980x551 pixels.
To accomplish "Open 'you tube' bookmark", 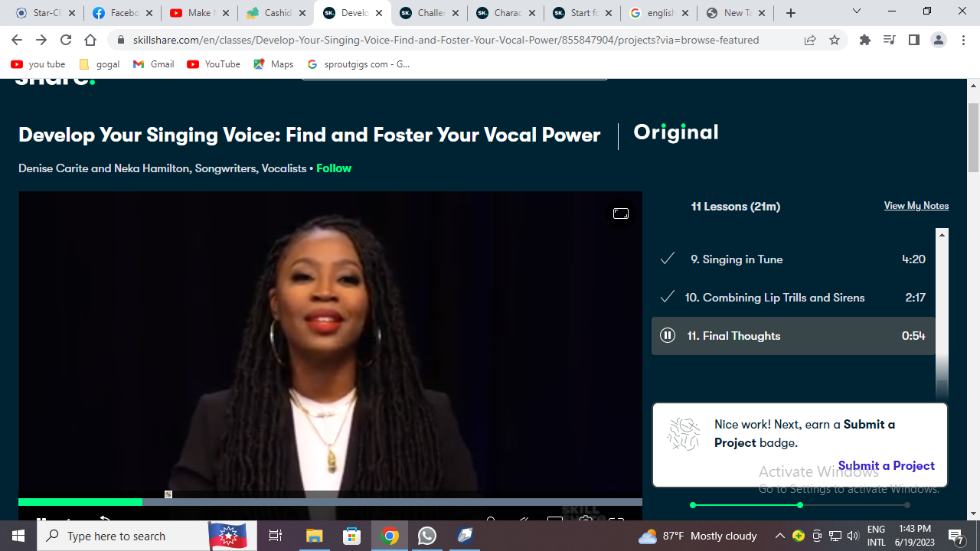I will click(x=38, y=64).
